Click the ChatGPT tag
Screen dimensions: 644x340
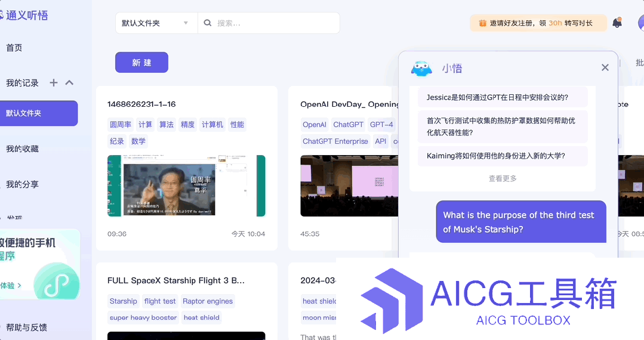click(349, 125)
